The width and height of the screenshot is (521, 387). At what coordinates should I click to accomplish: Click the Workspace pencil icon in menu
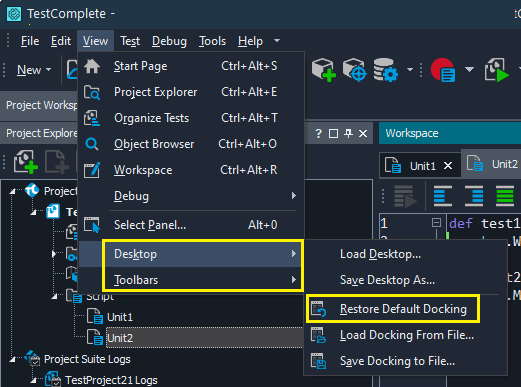92,170
